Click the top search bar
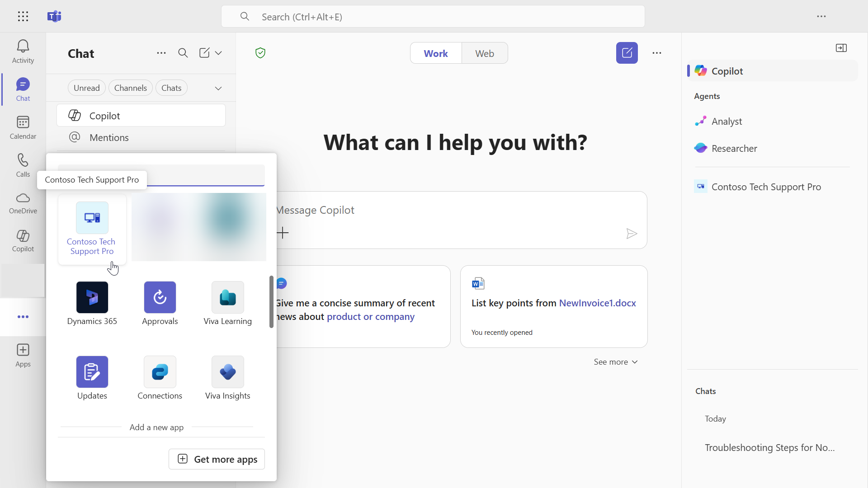868x488 pixels. coord(433,17)
